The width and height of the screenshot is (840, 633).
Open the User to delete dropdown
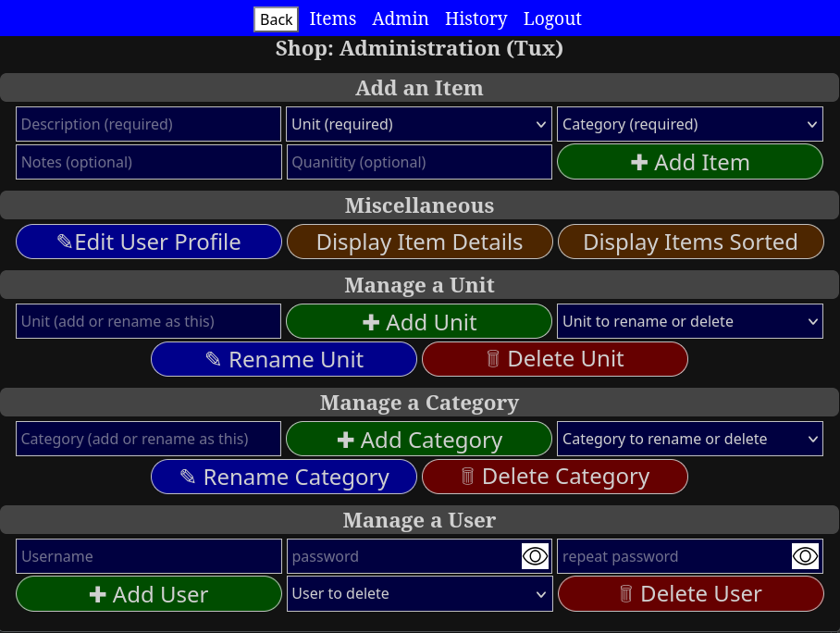click(x=419, y=594)
